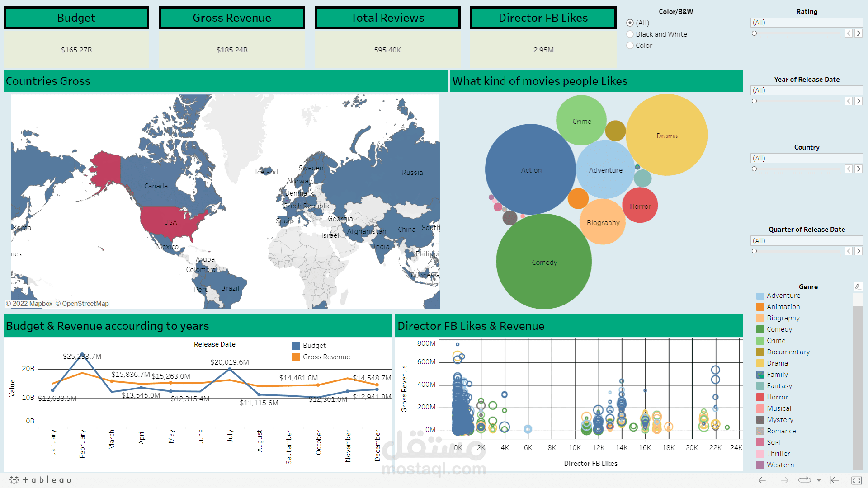Select the Color radio option
Viewport: 868px width, 488px height.
coord(630,46)
